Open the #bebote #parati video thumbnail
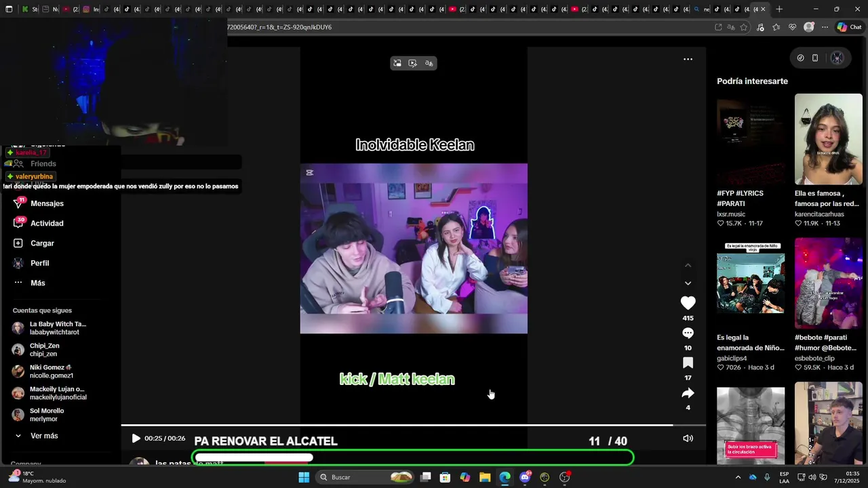 tap(829, 283)
